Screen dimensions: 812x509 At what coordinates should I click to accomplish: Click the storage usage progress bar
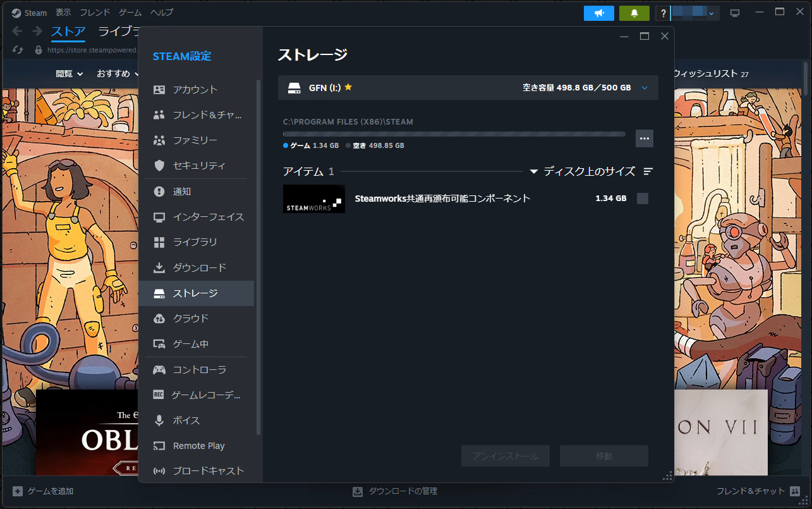pyautogui.click(x=454, y=133)
